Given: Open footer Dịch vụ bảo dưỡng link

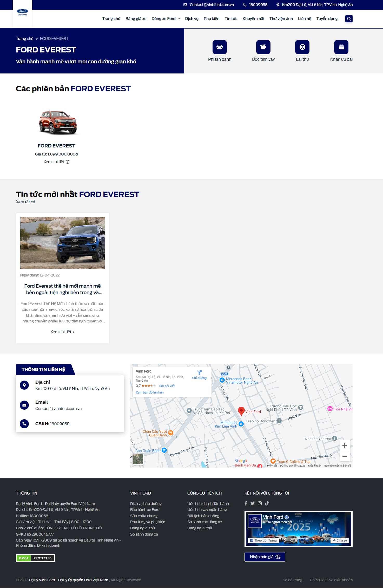Looking at the screenshot, I should point(146,504).
